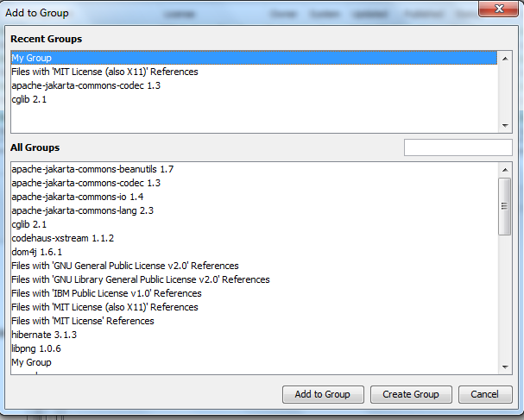Select apache-jakarta-commons-beanutils 1.7 group
The height and width of the screenshot is (420, 524).
tap(92, 169)
